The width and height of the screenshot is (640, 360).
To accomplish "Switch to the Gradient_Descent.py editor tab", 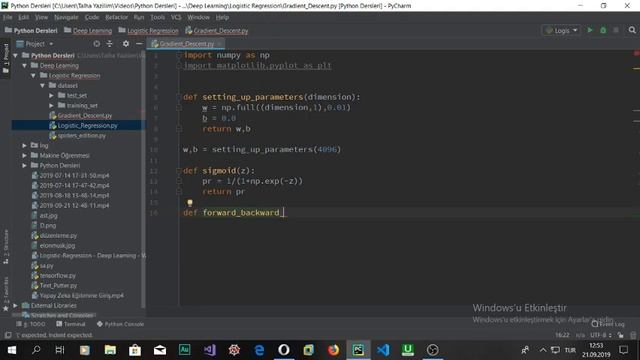I will coord(186,44).
